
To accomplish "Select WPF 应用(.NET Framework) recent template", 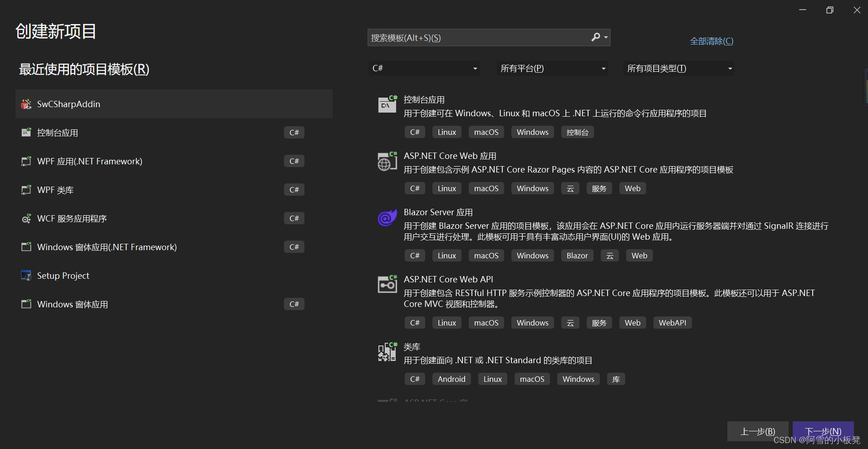I will (174, 161).
